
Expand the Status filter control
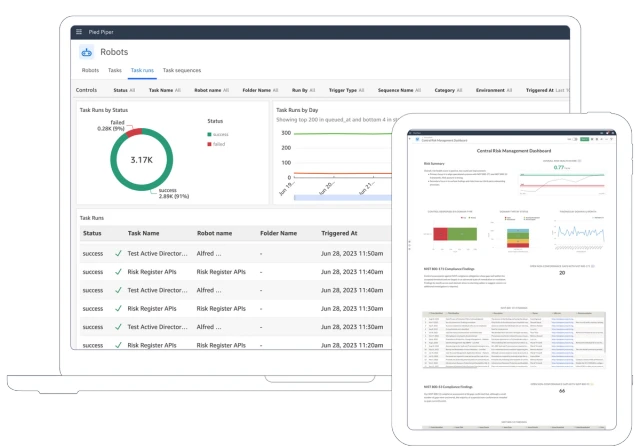tap(124, 90)
